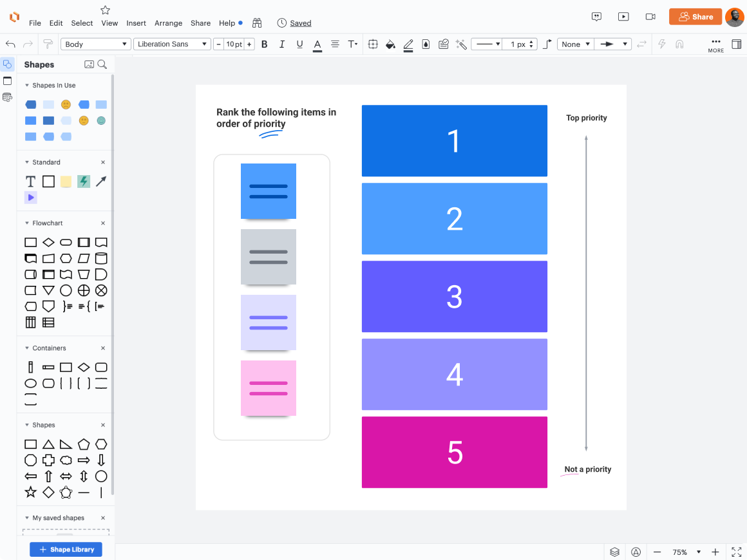The width and height of the screenshot is (747, 560).
Task: Open the Insert menu
Action: click(x=136, y=23)
